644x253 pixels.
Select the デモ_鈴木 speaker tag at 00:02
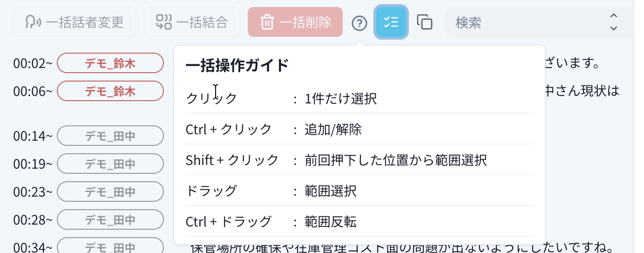click(110, 63)
